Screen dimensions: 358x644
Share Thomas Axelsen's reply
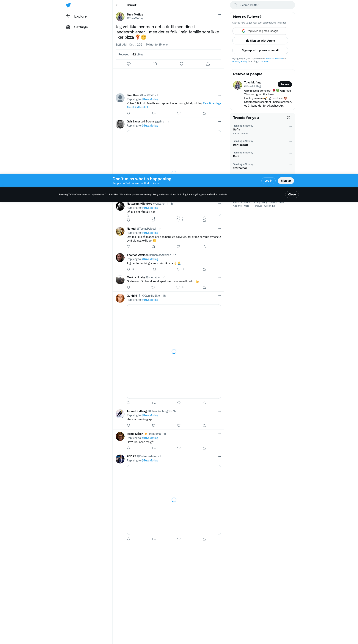click(204, 269)
